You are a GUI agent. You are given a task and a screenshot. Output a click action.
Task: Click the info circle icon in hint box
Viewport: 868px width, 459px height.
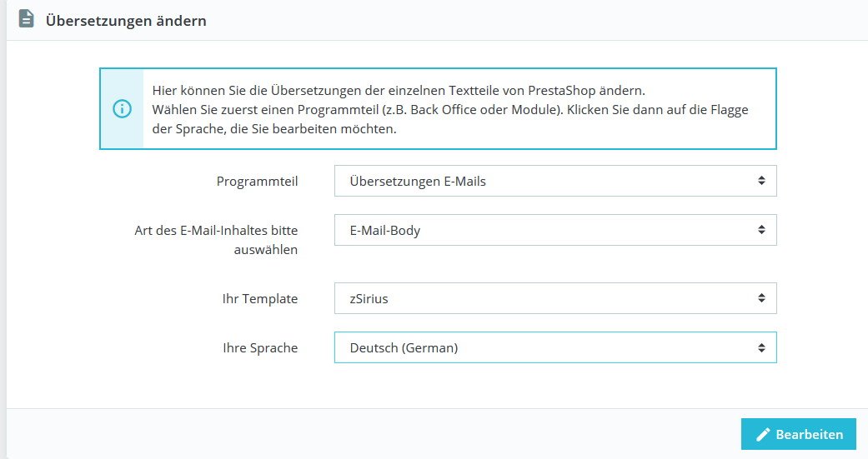point(122,109)
